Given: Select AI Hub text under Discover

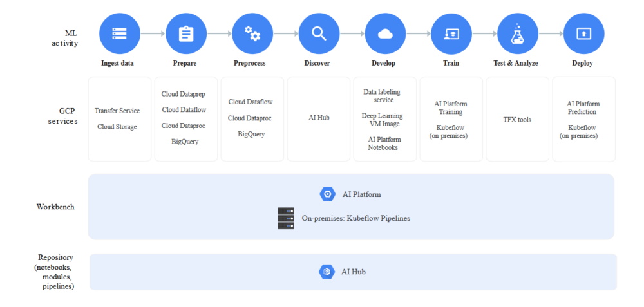Looking at the screenshot, I should click(x=319, y=118).
